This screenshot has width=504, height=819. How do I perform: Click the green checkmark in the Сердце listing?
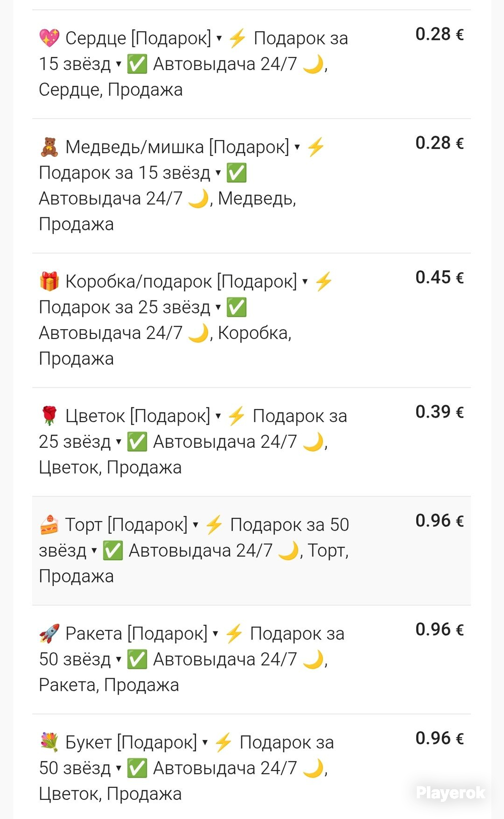(137, 65)
